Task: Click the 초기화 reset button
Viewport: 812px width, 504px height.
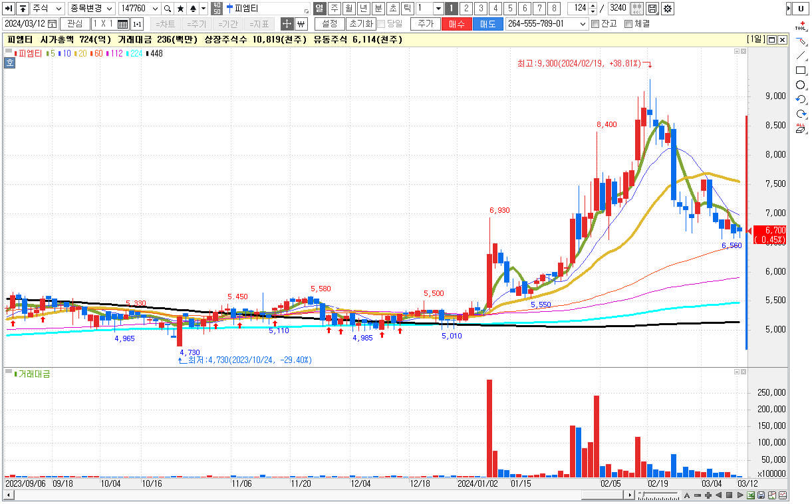Action: pyautogui.click(x=361, y=23)
